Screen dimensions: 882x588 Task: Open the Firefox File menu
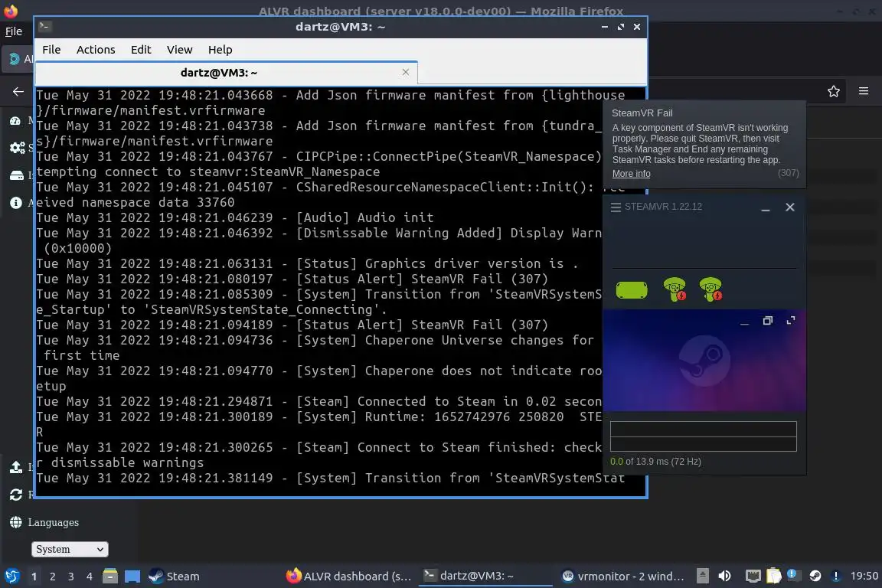[14, 31]
